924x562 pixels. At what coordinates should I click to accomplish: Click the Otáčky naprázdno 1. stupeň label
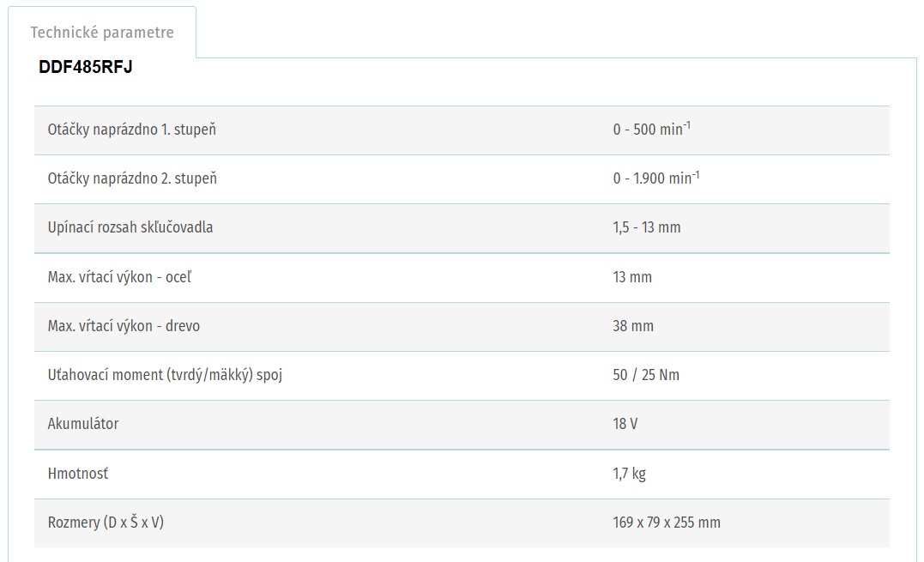132,130
